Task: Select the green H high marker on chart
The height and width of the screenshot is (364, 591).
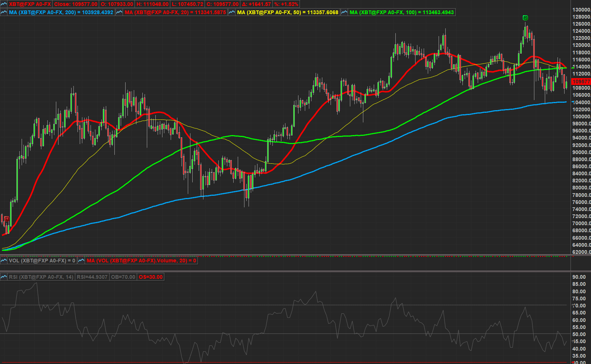Action: tap(525, 18)
